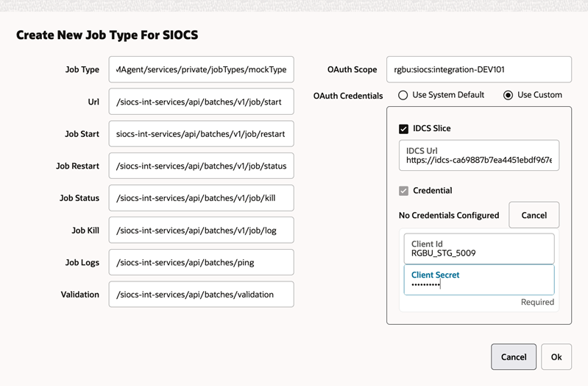This screenshot has height=386, width=588.
Task: Confirm with the Ok button
Action: [x=556, y=357]
